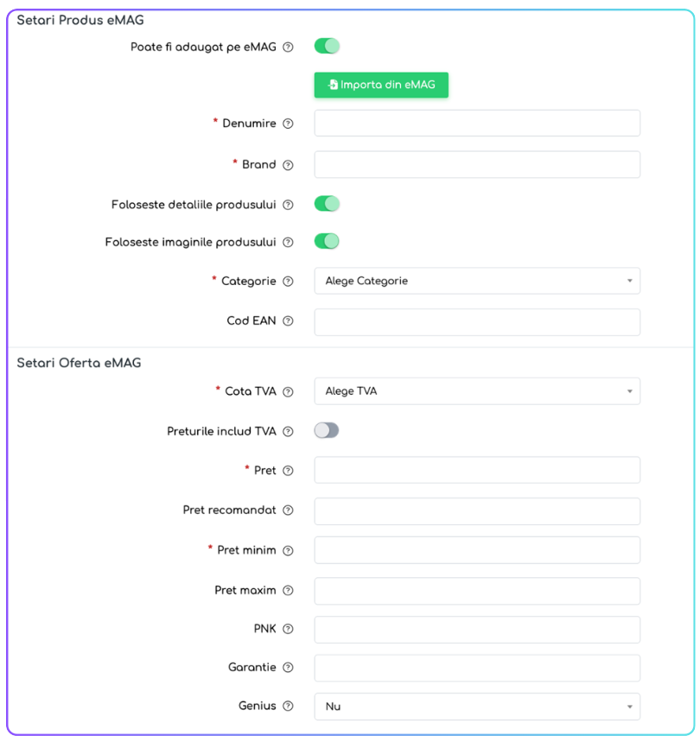This screenshot has height=742, width=700.
Task: Open help icon for Garantie
Action: pos(288,667)
